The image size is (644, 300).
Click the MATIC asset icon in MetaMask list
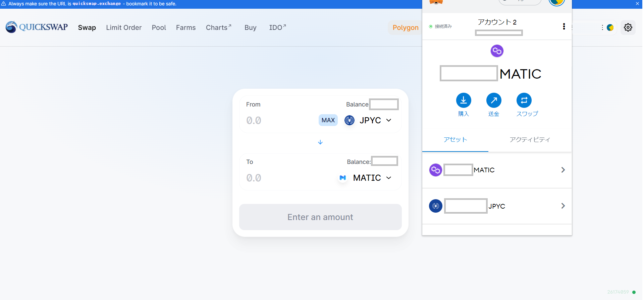[436, 170]
